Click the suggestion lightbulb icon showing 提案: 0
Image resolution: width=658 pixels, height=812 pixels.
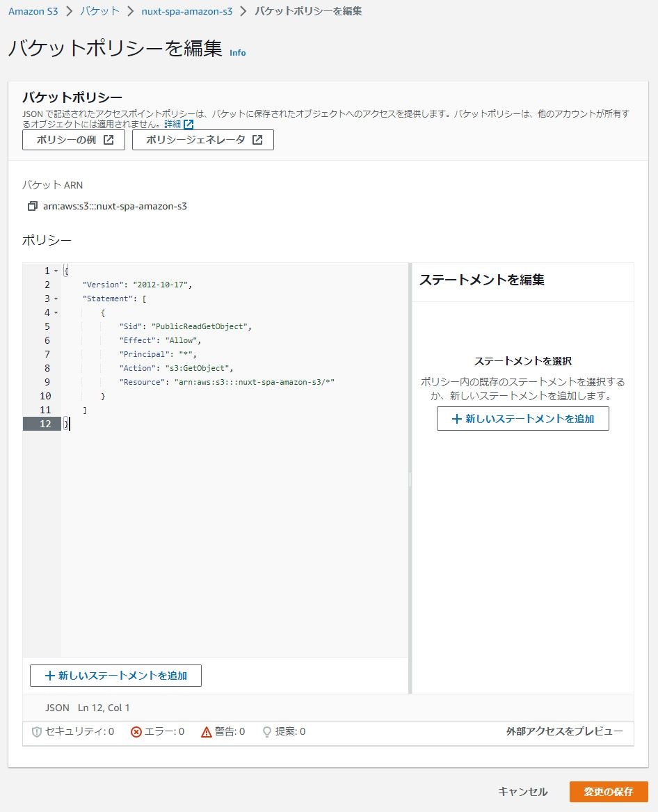(266, 731)
